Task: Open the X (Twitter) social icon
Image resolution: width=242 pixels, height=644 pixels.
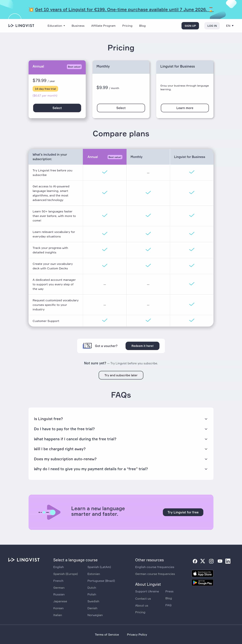Action: [203, 561]
